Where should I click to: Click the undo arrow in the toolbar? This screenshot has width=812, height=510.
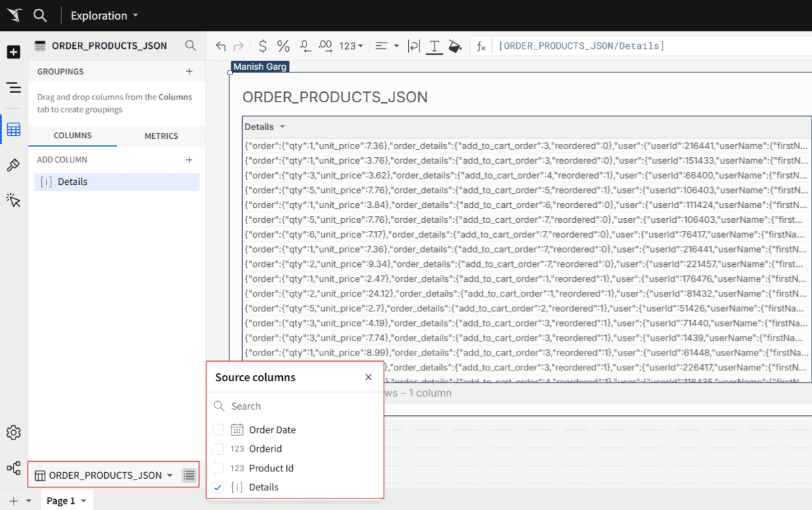tap(221, 45)
